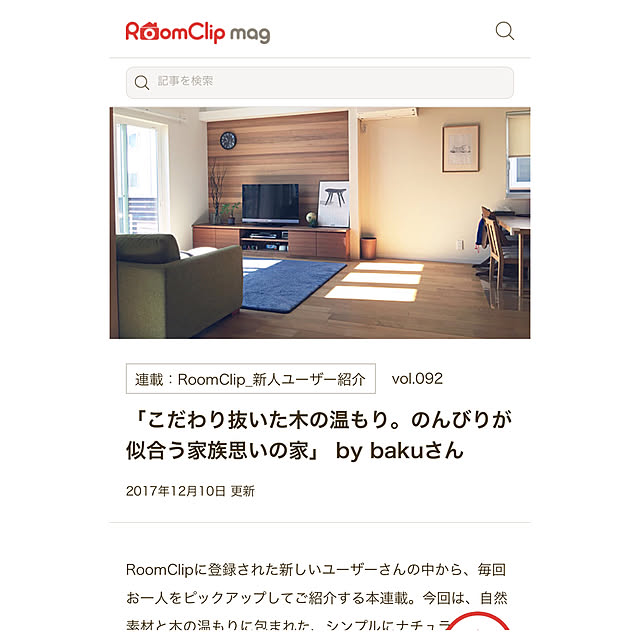Click the magnifier icon inside the 記事を検索 field

coord(142,82)
